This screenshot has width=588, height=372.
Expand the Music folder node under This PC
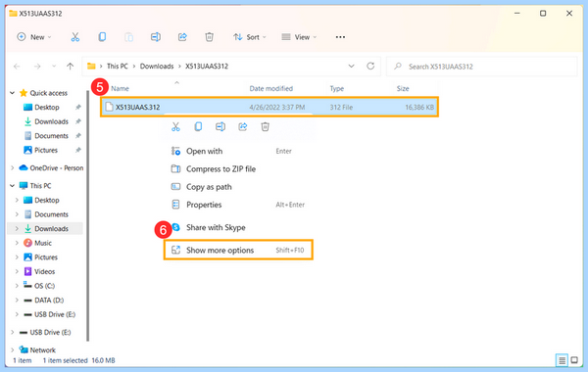(x=17, y=243)
